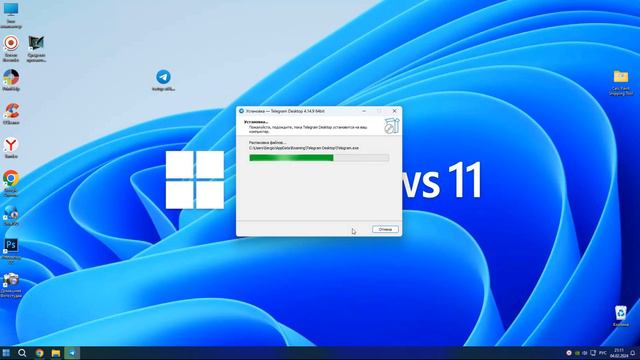
Task: Click the network tray icon
Action: point(593,353)
